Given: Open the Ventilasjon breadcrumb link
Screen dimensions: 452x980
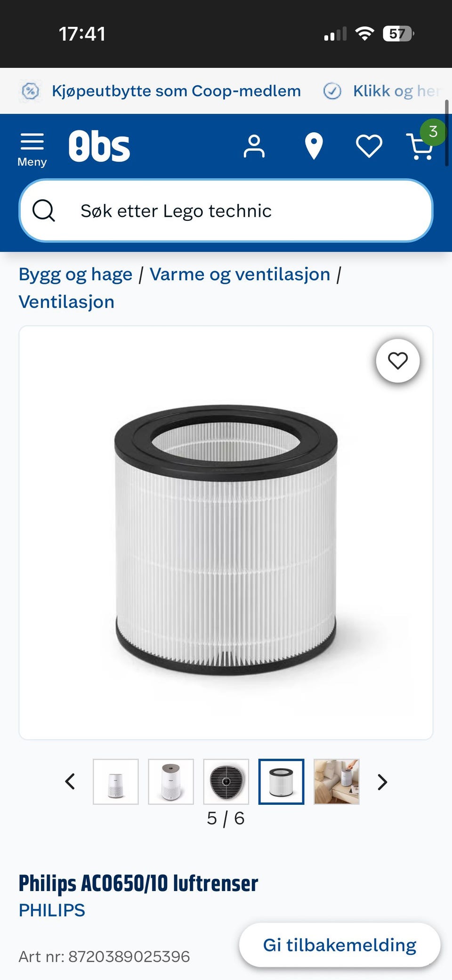Looking at the screenshot, I should [x=66, y=302].
